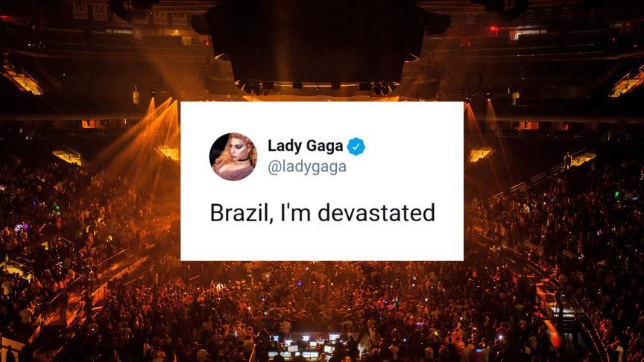The width and height of the screenshot is (644, 362).
Task: Click the empty white area below tweet text
Action: pyautogui.click(x=322, y=243)
